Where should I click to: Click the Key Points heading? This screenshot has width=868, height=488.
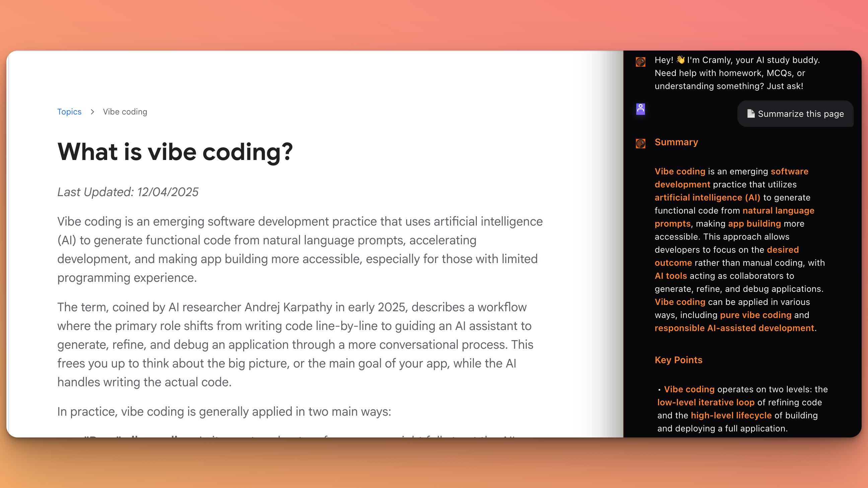click(x=678, y=360)
